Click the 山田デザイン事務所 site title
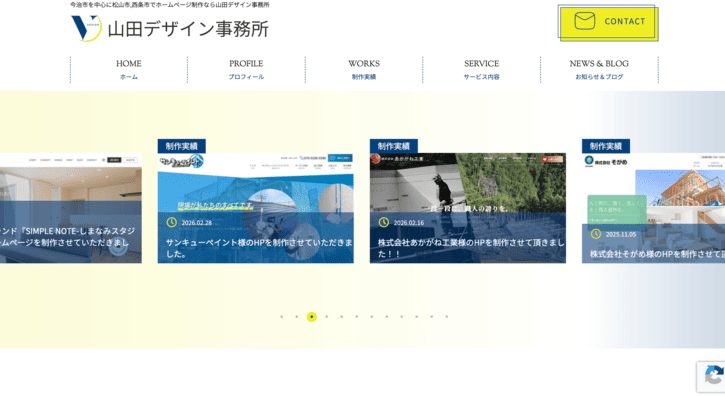Viewport: 725px width, 396px height. [188, 29]
